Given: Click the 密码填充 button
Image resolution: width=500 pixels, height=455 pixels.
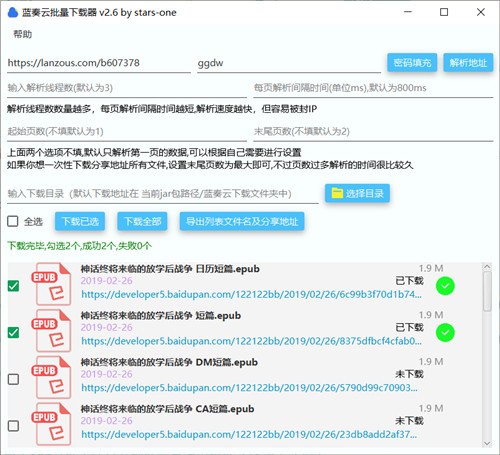Looking at the screenshot, I should click(412, 63).
